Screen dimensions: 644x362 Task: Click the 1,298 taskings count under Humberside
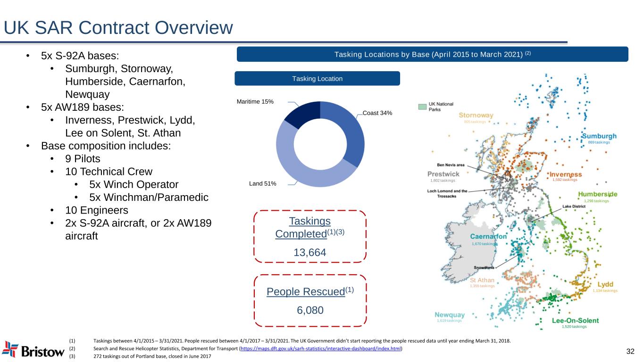click(596, 201)
